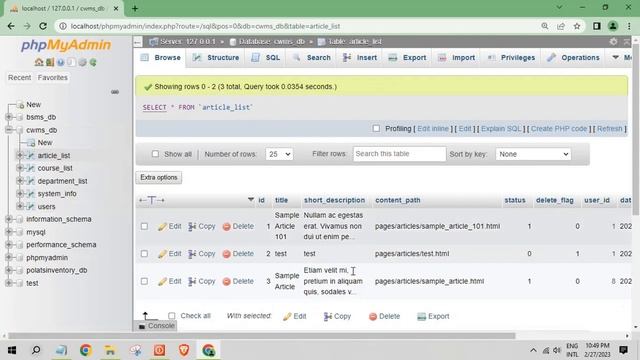
Task: Open Brave browser from the taskbar
Action: (184, 350)
